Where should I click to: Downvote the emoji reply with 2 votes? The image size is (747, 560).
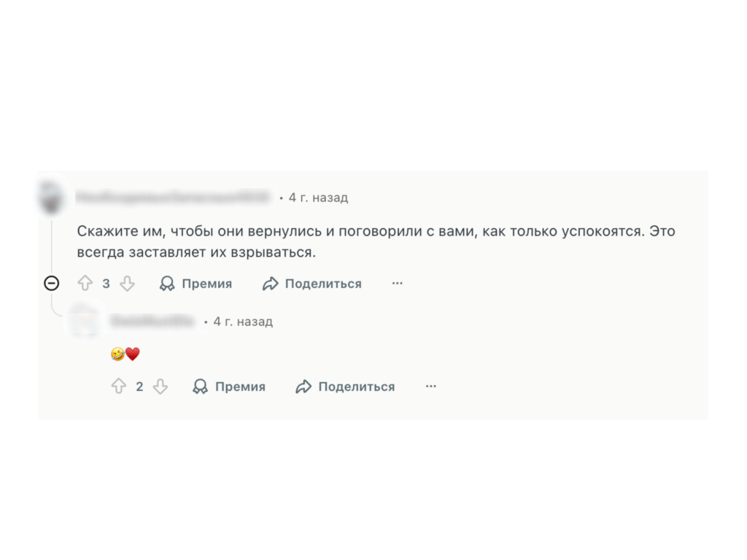click(x=160, y=386)
